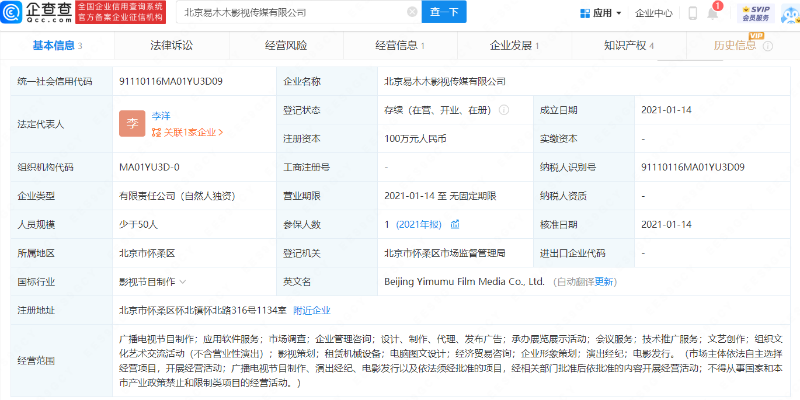The width and height of the screenshot is (800, 400).
Task: Focus the company name search field
Action: 290,13
